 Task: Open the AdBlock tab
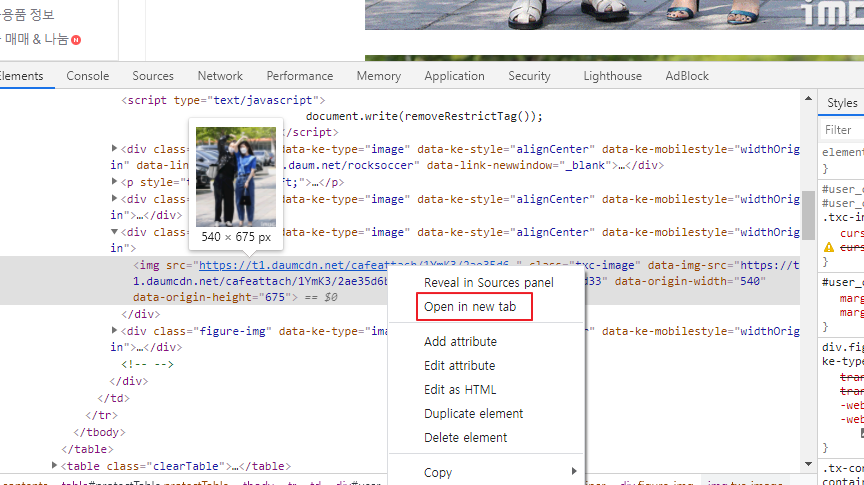tap(687, 76)
